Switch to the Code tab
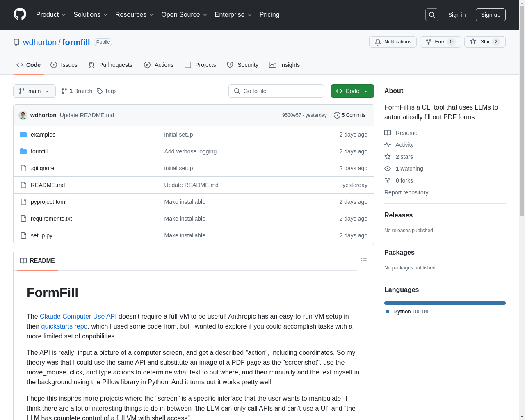Viewport: 525px width, 420px height. click(29, 65)
